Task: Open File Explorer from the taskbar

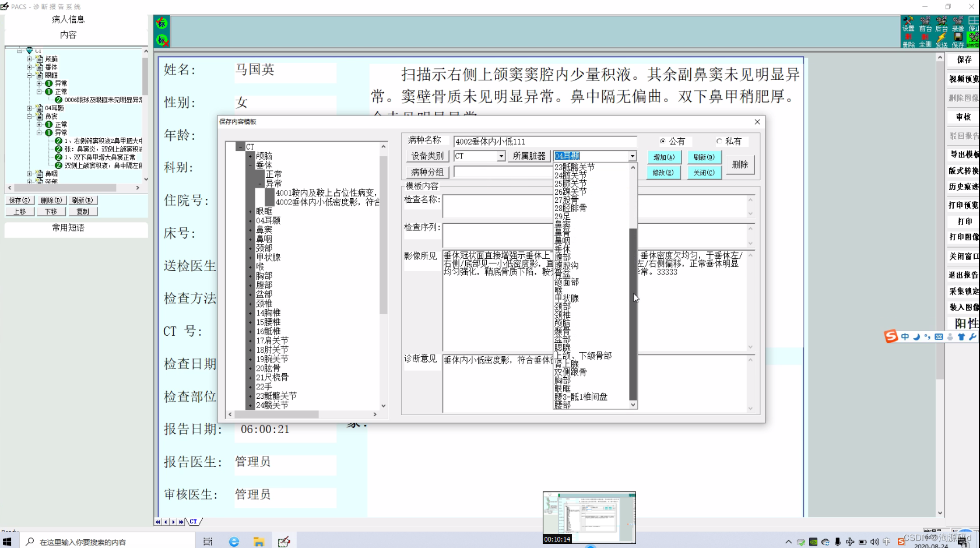Action: click(259, 542)
